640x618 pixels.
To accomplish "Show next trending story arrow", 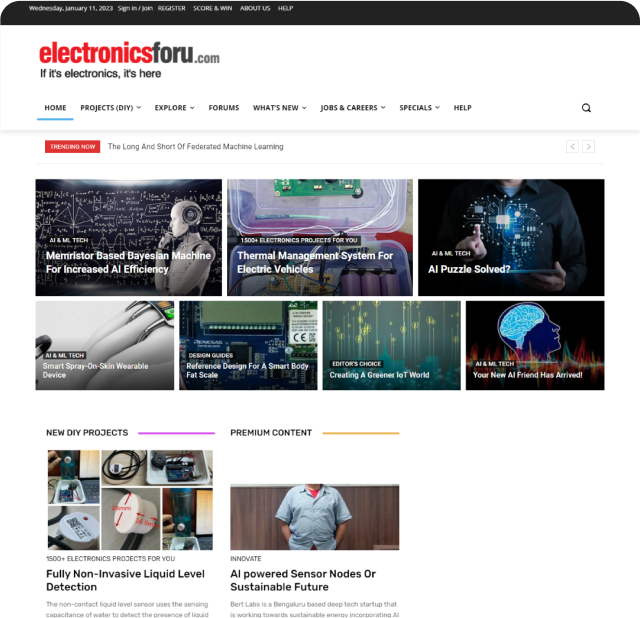I will 588,147.
